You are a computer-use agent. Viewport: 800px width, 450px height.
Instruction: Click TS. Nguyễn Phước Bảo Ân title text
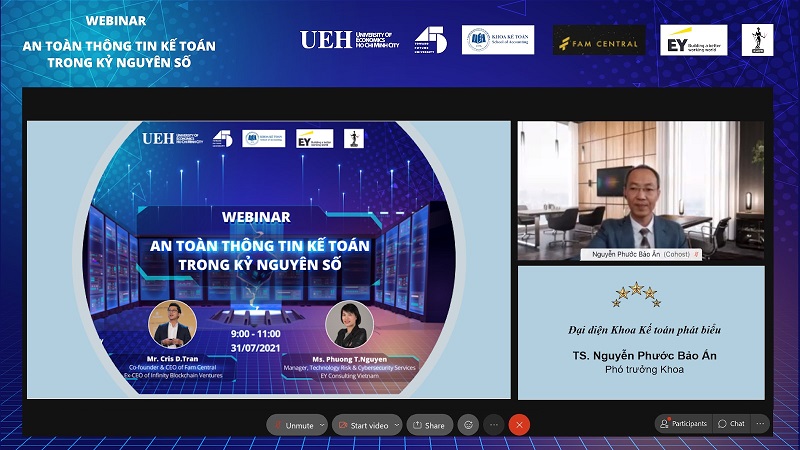click(644, 356)
